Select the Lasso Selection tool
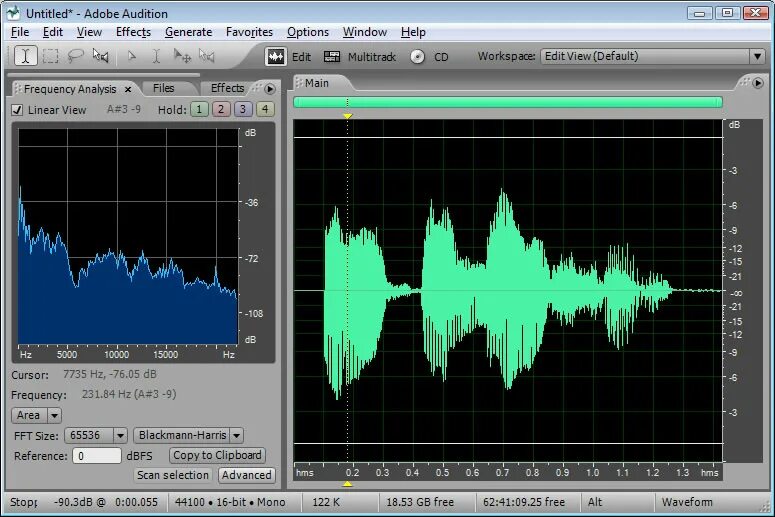The image size is (775, 517). click(75, 56)
